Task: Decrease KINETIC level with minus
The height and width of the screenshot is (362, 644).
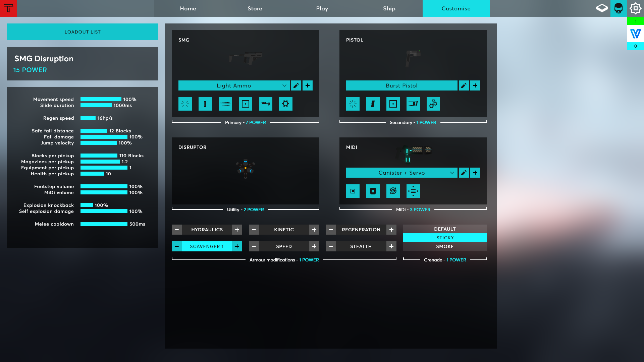Action: tap(254, 230)
